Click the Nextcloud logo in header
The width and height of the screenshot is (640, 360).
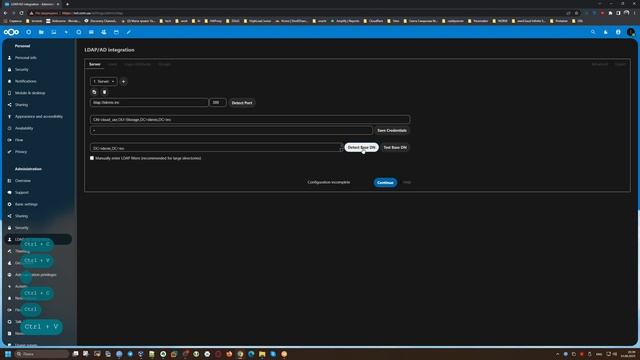11,32
